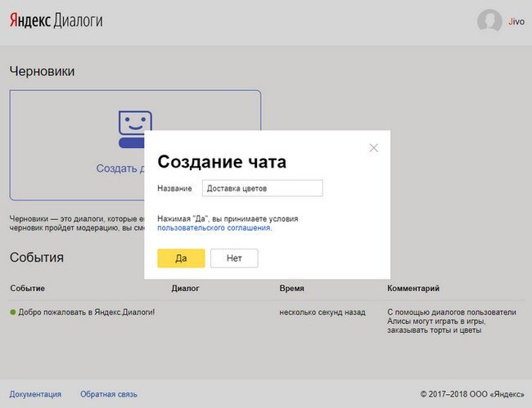Viewport: 532px width, 408px height.
Task: Click the Создание чата dialog title
Action: tap(222, 162)
